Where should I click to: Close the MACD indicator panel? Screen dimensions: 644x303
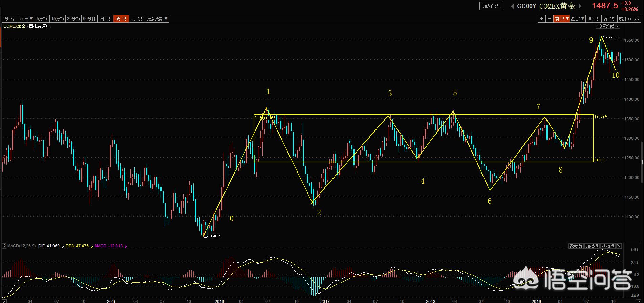619,246
